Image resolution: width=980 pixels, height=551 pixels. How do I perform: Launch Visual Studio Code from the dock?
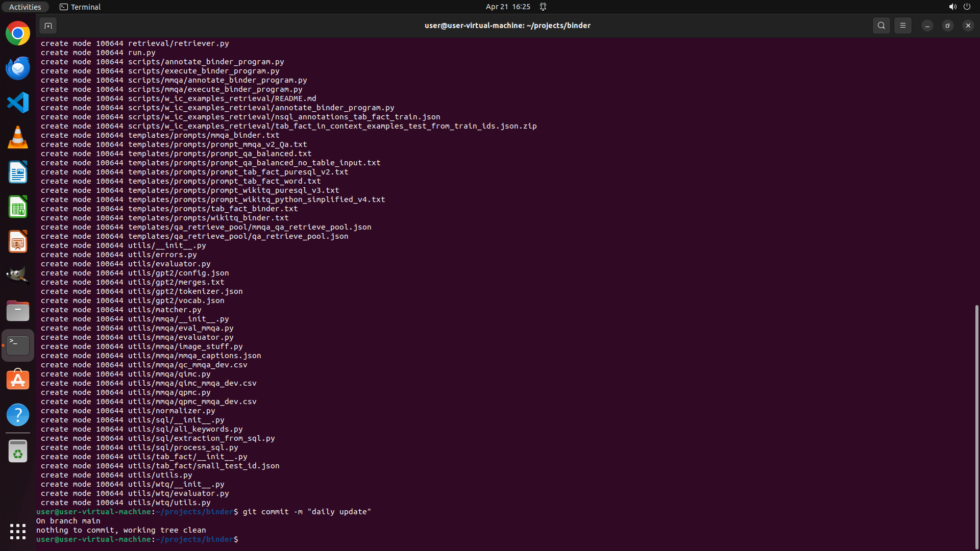18,103
